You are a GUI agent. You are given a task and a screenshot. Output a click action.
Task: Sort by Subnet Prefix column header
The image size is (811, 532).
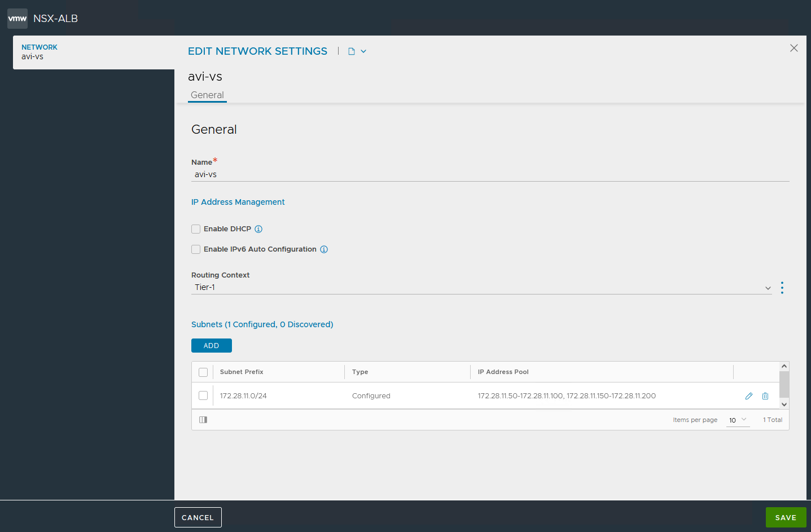(x=242, y=372)
